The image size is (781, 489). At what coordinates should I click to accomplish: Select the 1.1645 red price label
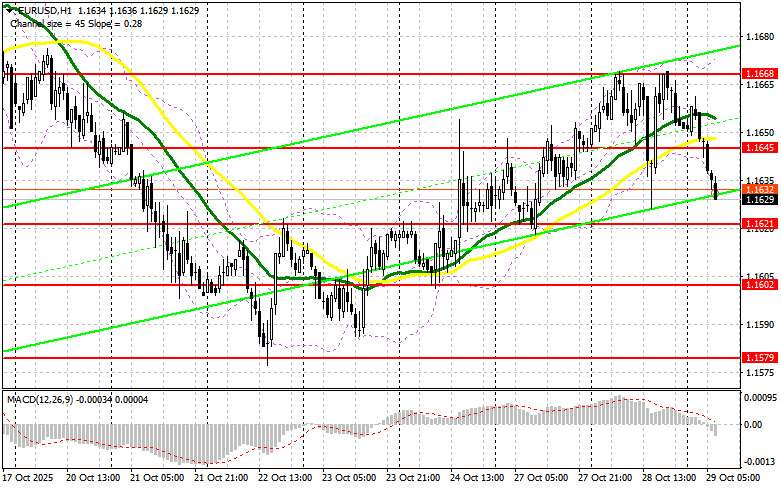point(760,147)
